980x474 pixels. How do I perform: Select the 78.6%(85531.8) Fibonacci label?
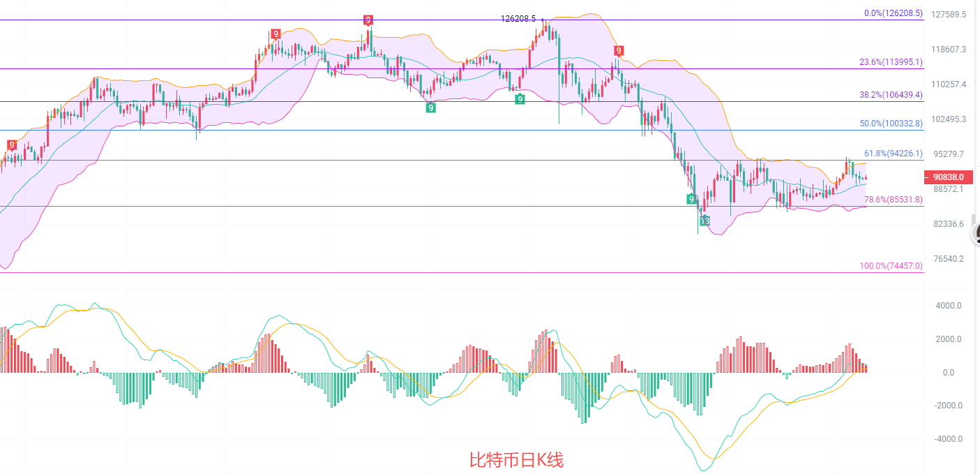pos(893,200)
